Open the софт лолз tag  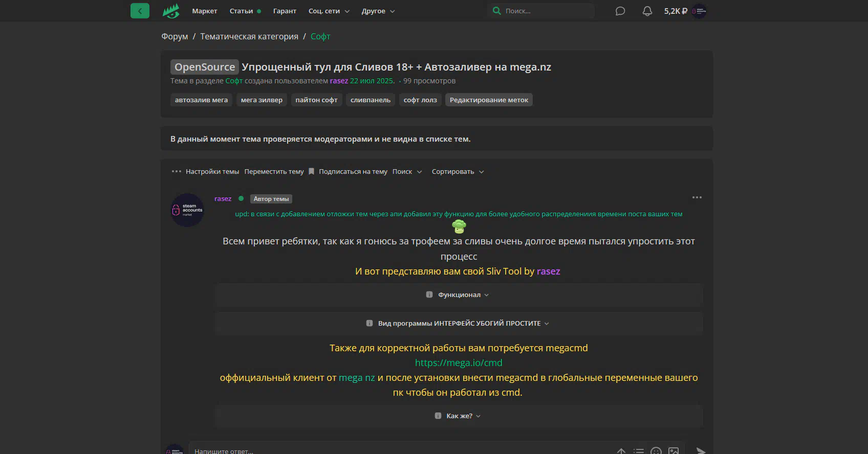(x=420, y=100)
